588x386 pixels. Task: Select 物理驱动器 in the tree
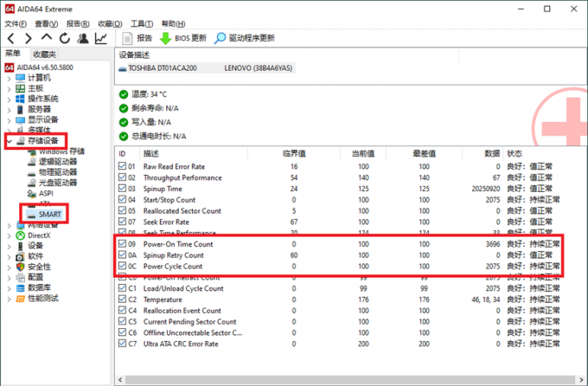pyautogui.click(x=58, y=172)
